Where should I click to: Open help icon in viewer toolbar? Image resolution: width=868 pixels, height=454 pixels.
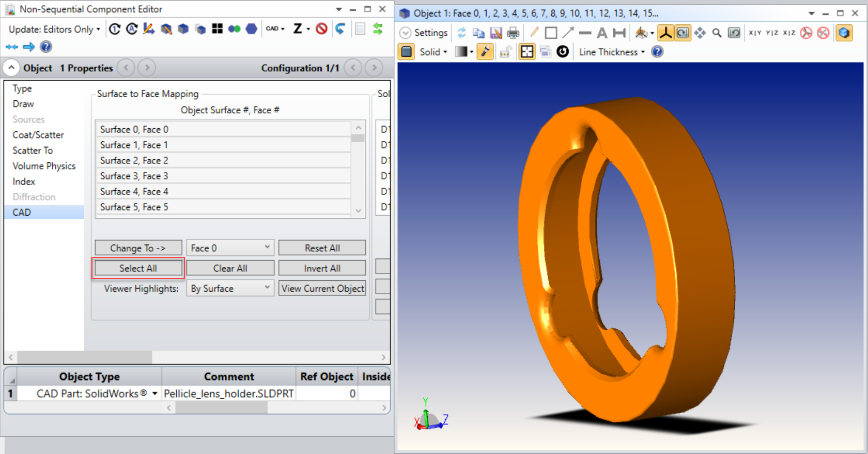[x=657, y=52]
